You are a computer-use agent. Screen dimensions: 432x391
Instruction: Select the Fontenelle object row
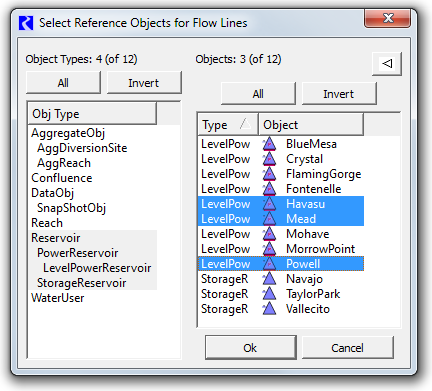[281, 189]
